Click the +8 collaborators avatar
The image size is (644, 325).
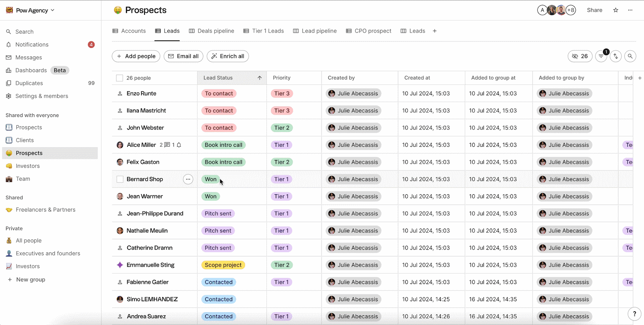tap(571, 10)
